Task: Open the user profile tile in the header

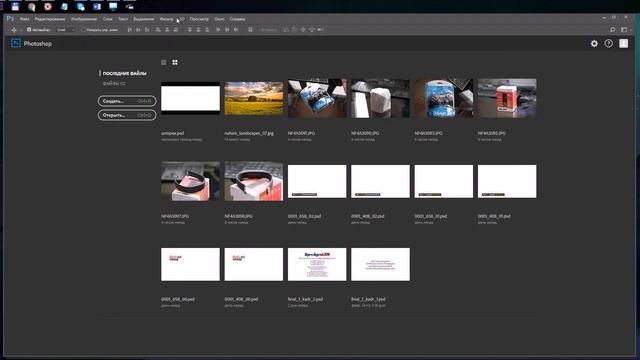Action: (x=624, y=44)
